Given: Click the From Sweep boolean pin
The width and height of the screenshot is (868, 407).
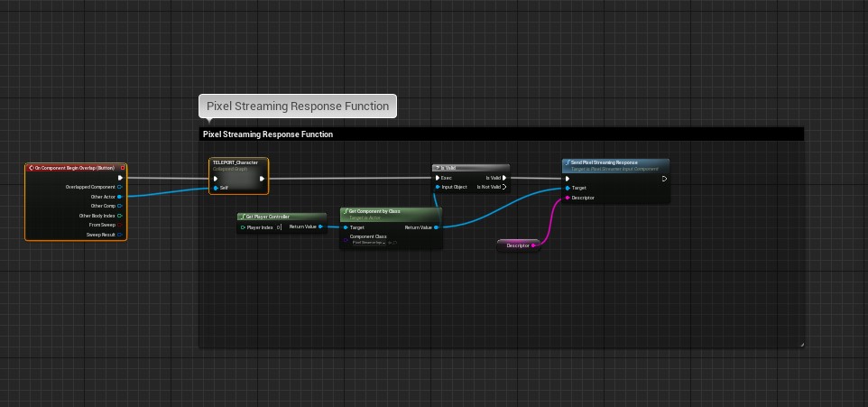Looking at the screenshot, I should [120, 226].
